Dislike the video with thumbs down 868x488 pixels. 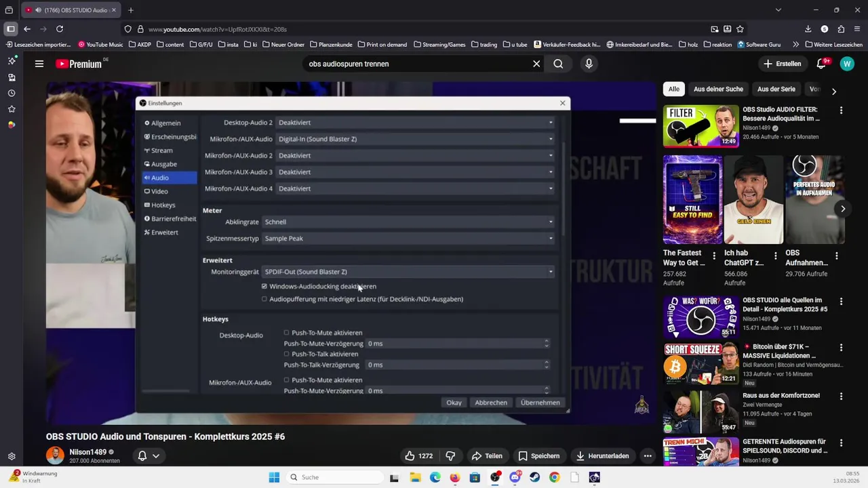tap(450, 455)
